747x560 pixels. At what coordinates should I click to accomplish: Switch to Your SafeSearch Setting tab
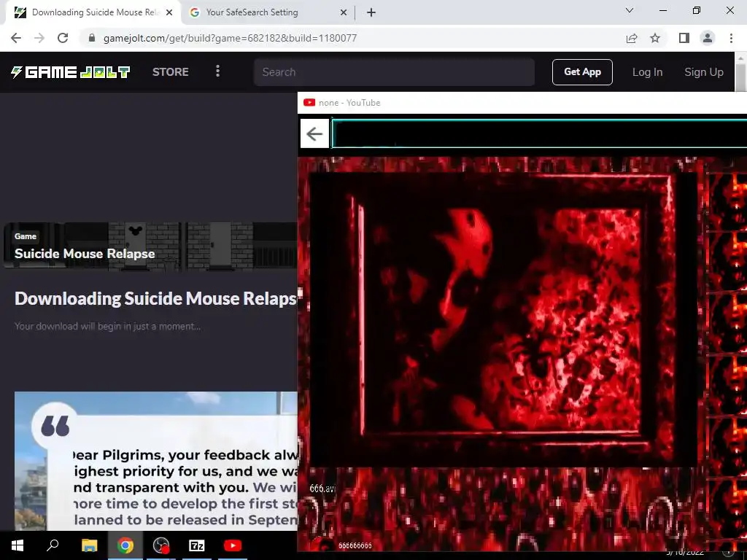tap(268, 12)
